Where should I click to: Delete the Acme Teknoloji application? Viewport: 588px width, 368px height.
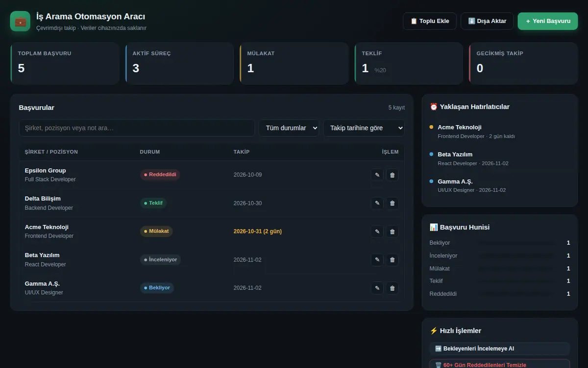392,231
